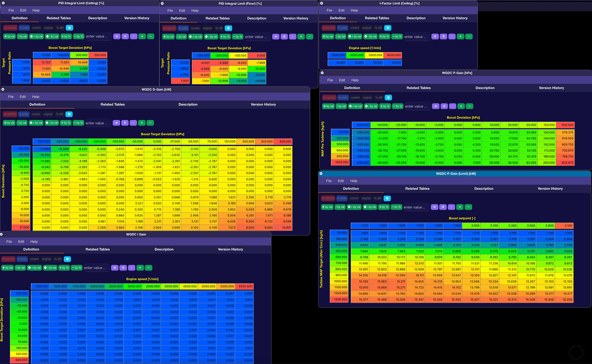Click the green minus button in I-Factor Limit (Ceiling)

469,36
